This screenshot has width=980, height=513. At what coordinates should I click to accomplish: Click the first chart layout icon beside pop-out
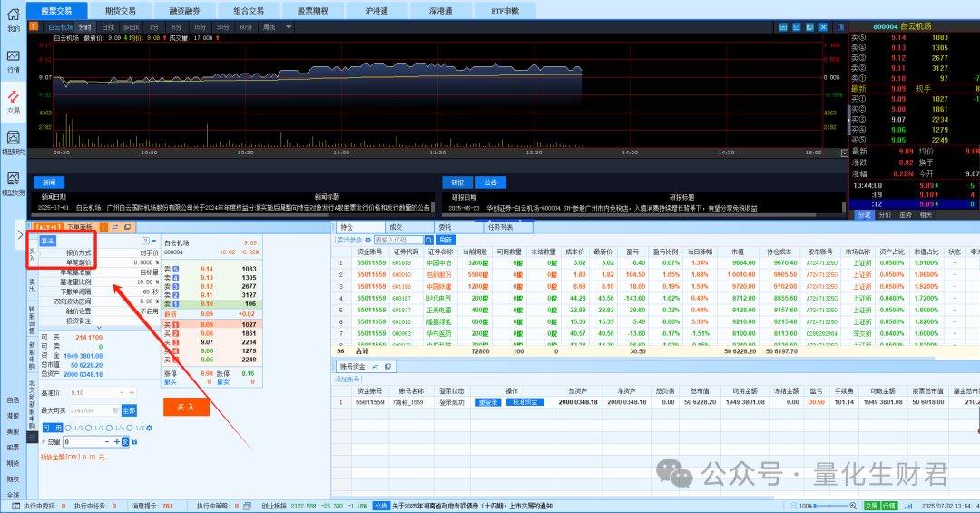783,27
